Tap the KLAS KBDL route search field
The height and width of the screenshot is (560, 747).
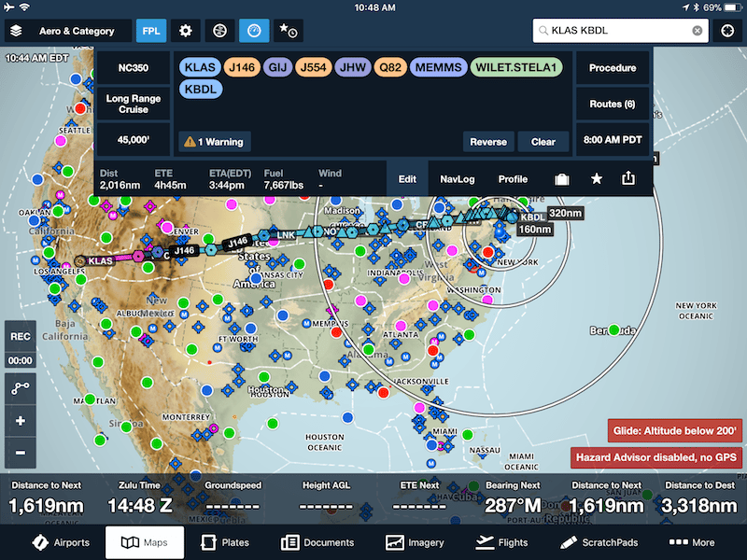[x=616, y=30]
